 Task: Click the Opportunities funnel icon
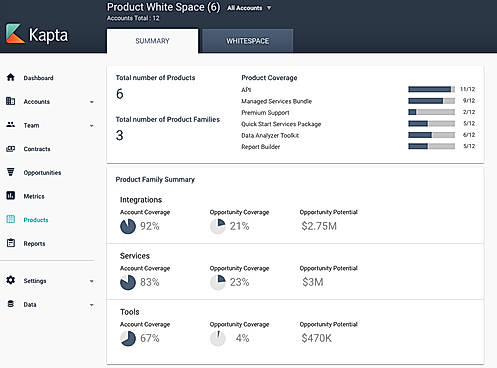pos(11,172)
